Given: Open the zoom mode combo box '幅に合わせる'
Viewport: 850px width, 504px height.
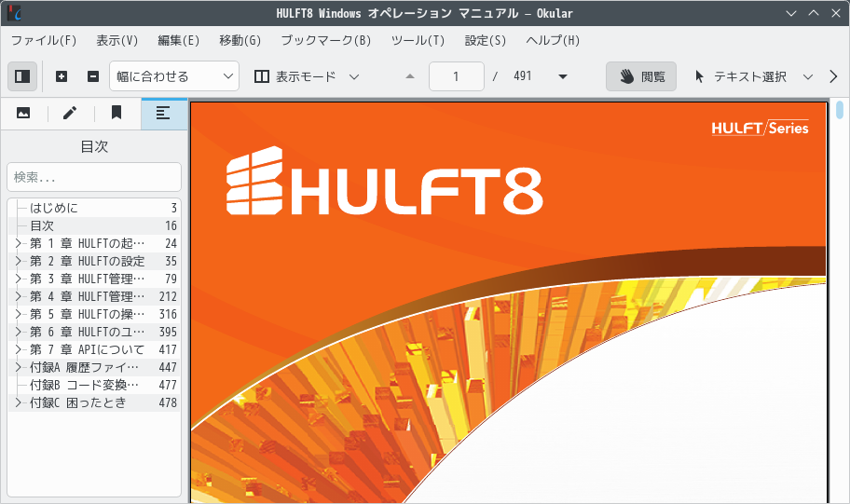Looking at the screenshot, I should pyautogui.click(x=174, y=76).
